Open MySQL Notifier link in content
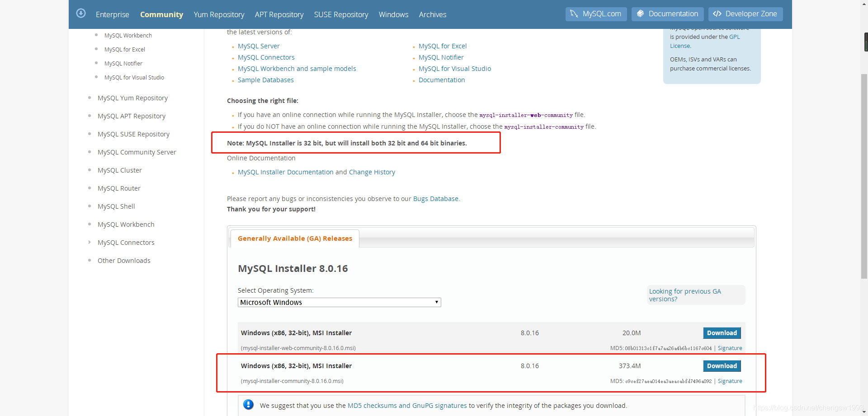 tap(441, 57)
